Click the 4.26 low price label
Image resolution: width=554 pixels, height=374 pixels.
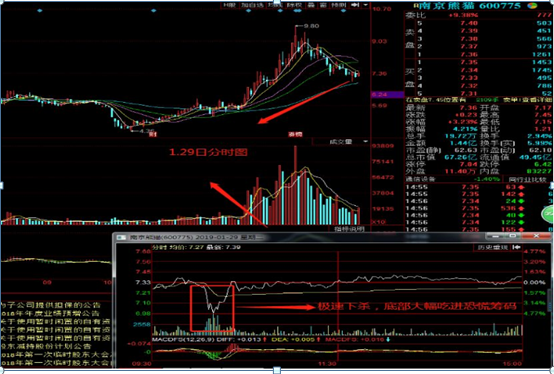(146, 131)
